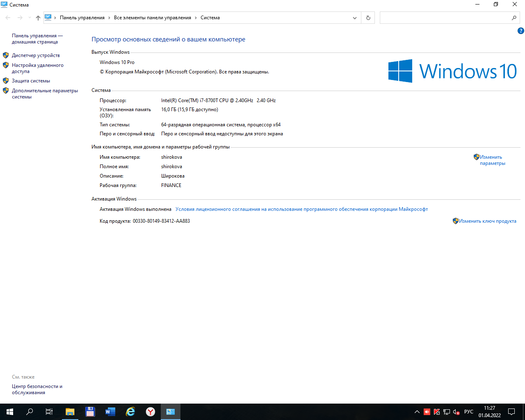Image resolution: width=525 pixels, height=420 pixels.
Task: Click 'Изменить ключ продукта' link
Action: pyautogui.click(x=487, y=221)
